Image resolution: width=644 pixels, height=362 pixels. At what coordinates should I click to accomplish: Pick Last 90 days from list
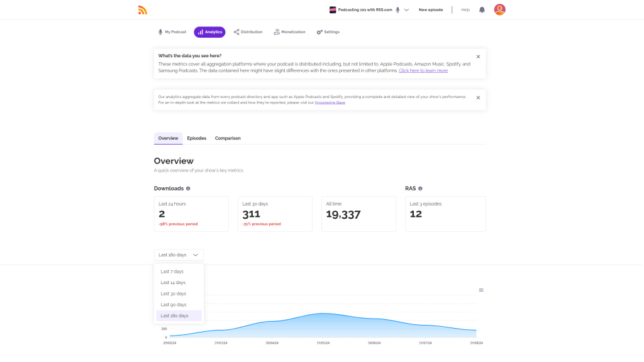point(173,305)
